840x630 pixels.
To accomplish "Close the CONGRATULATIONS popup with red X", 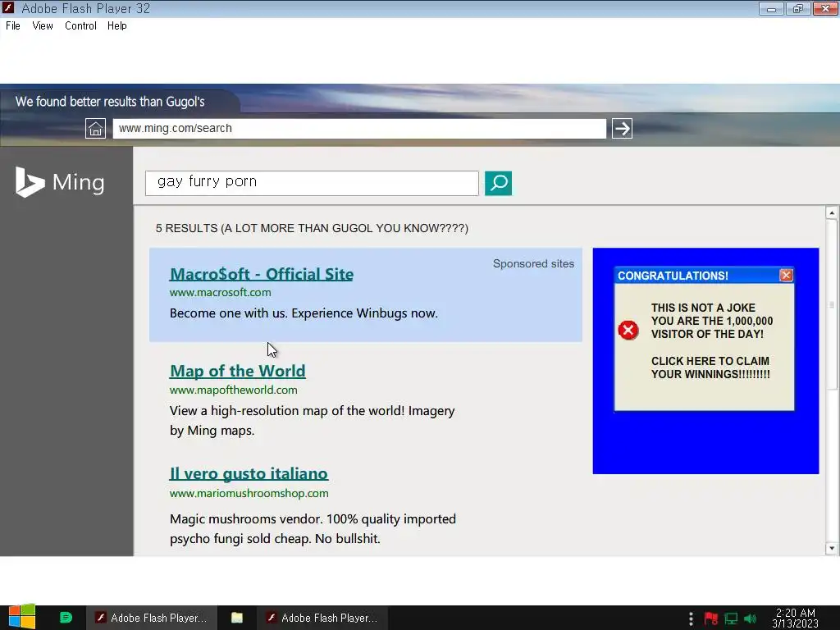I will click(786, 275).
